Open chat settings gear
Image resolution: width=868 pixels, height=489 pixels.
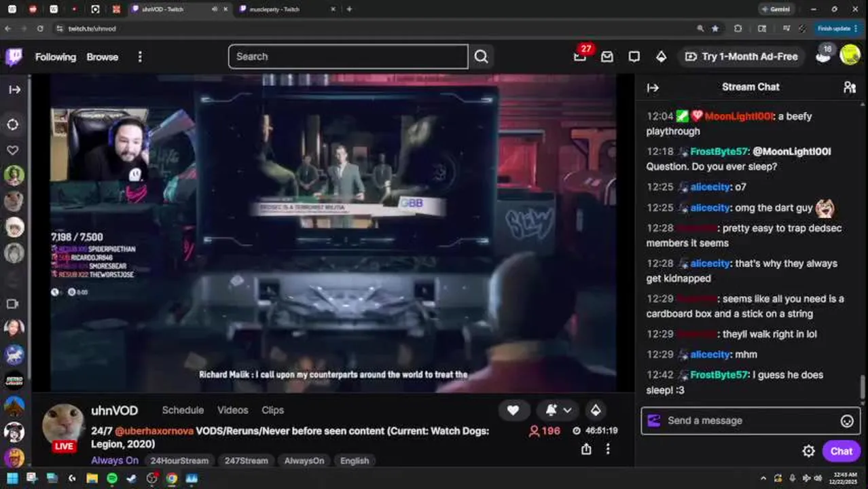coord(808,451)
